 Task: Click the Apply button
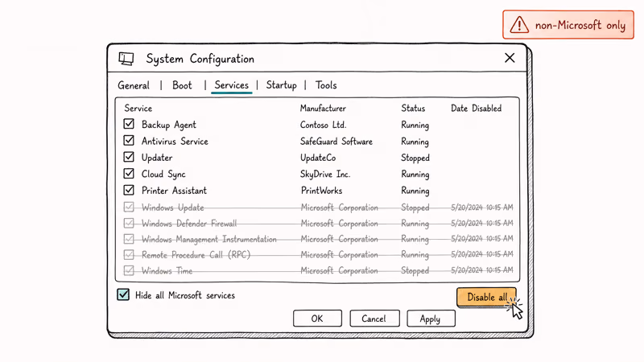(431, 319)
